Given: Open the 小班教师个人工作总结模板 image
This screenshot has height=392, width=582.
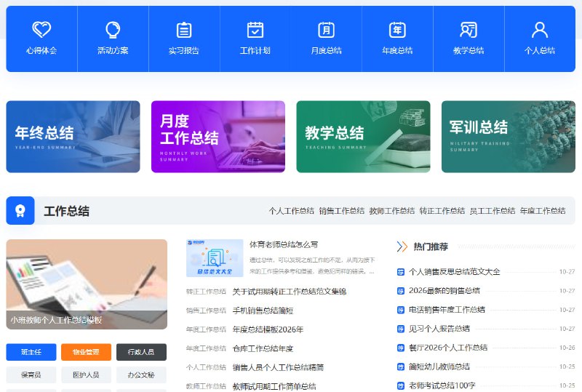Looking at the screenshot, I should click(x=87, y=284).
